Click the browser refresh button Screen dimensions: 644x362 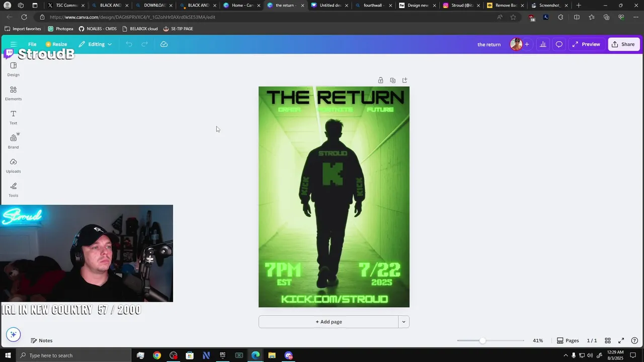(24, 17)
